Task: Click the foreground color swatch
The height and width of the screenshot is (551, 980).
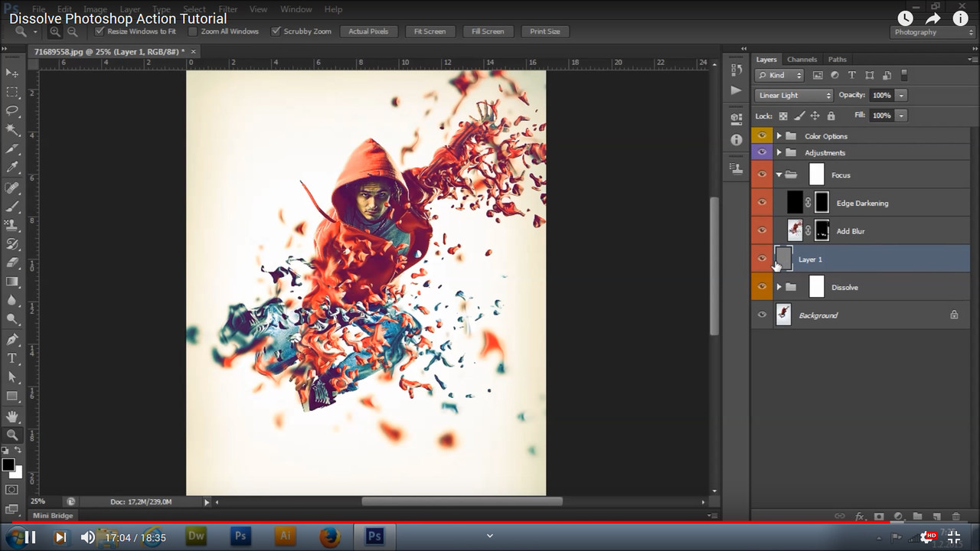Action: pos(8,465)
